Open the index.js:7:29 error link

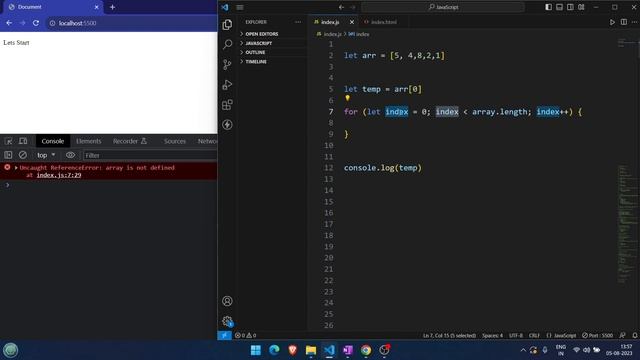59,175
